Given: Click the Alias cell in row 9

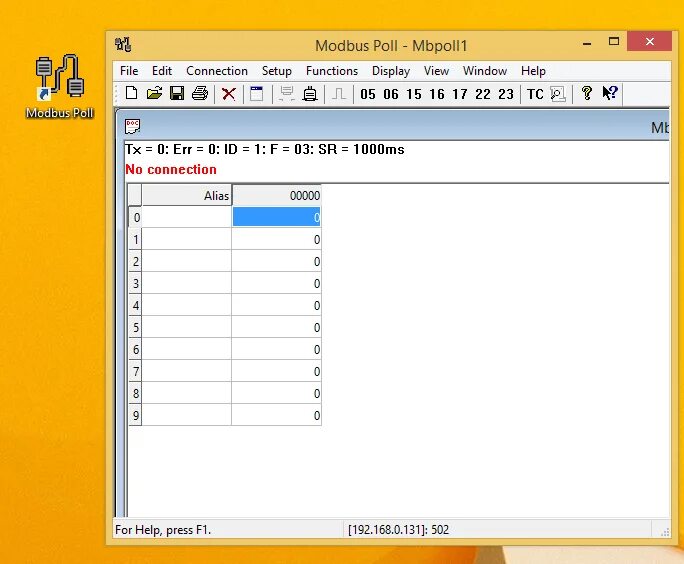Looking at the screenshot, I should pyautogui.click(x=187, y=415).
